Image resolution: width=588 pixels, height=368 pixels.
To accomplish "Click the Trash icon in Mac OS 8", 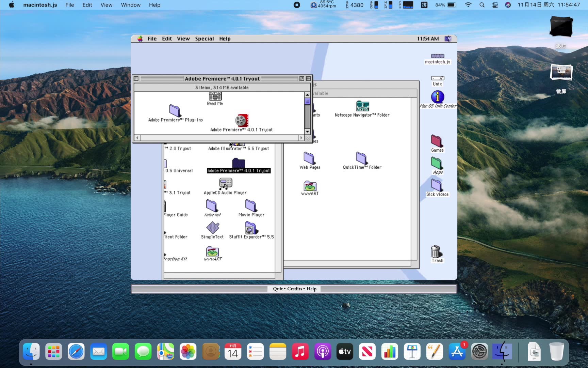I will click(437, 251).
